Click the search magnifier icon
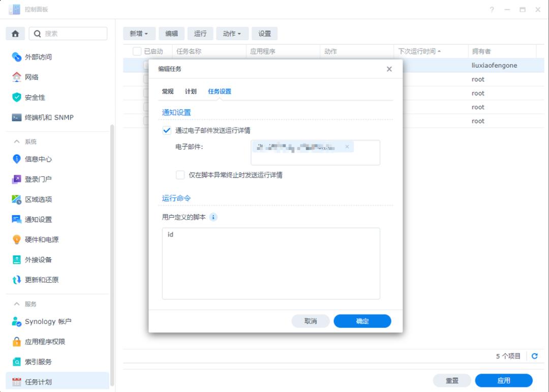Image resolution: width=549 pixels, height=392 pixels. click(38, 34)
